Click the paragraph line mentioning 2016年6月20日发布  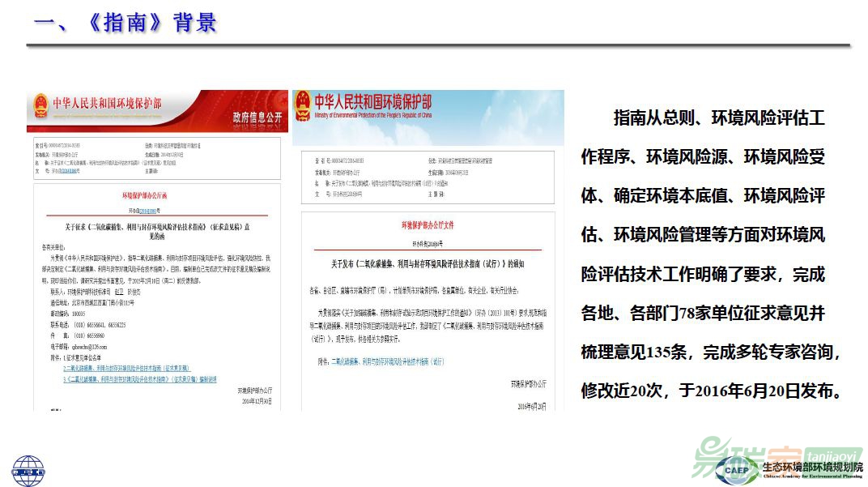coord(712,391)
